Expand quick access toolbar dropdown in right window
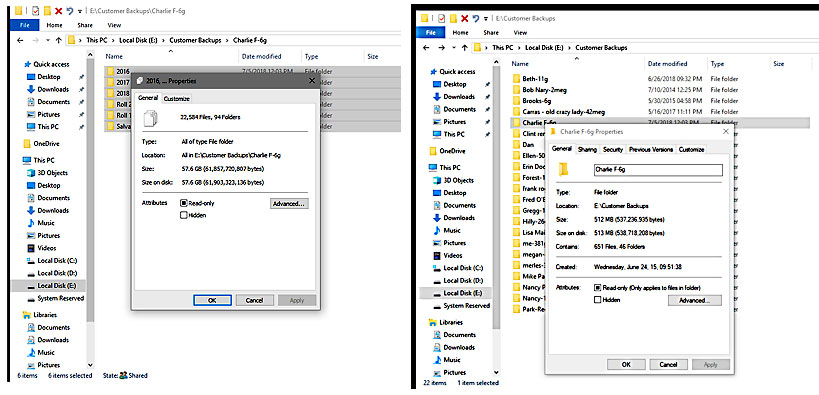Viewport: 819px width, 395px height. [486, 19]
